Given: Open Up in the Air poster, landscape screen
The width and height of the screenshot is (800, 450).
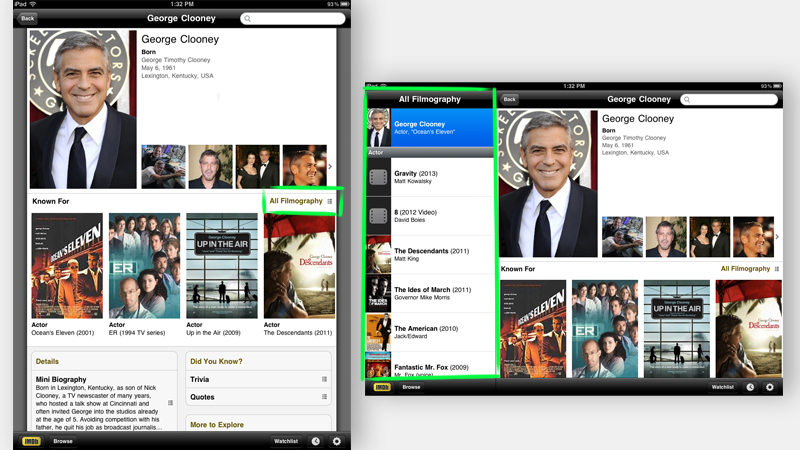Looking at the screenshot, I should (677, 329).
